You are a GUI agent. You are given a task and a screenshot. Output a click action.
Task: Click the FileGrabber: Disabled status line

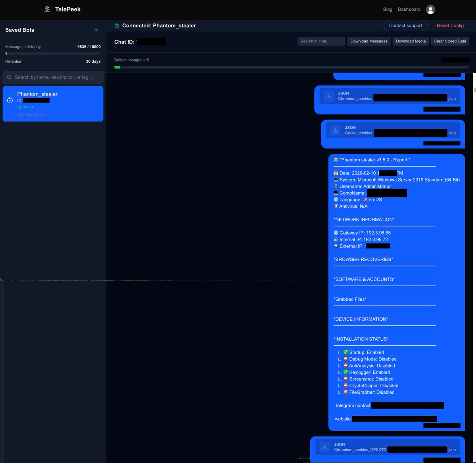click(x=366, y=392)
